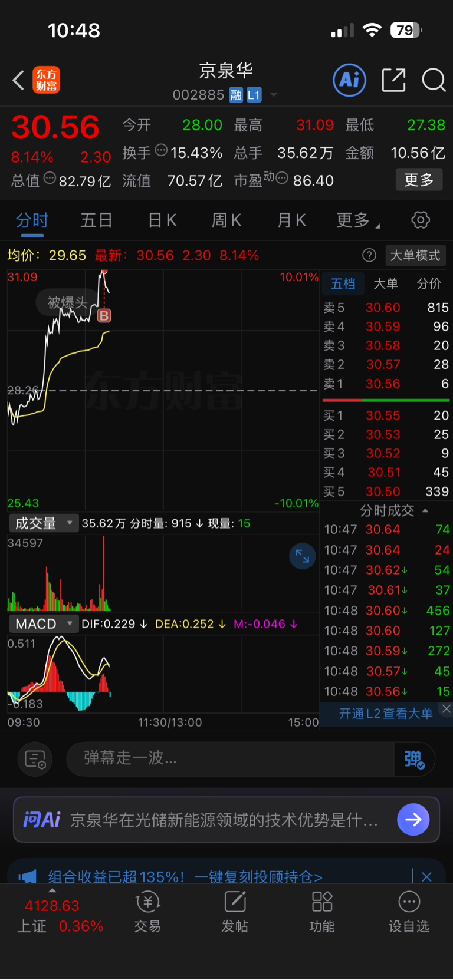The height and width of the screenshot is (980, 453).
Task: Open 组合收益已超135% promotion link
Action: (x=185, y=876)
